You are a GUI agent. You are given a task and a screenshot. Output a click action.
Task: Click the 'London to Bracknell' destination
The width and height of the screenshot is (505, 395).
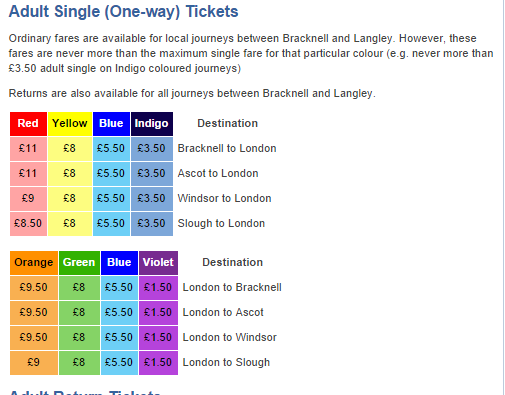232,287
